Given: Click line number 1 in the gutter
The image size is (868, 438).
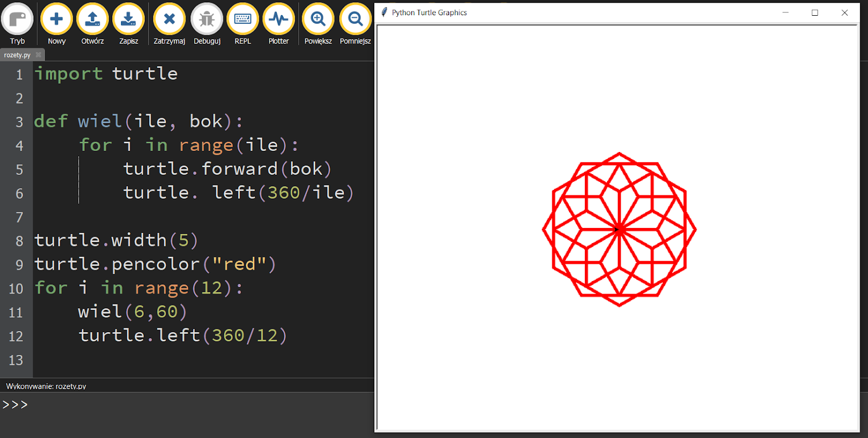Looking at the screenshot, I should 19,74.
